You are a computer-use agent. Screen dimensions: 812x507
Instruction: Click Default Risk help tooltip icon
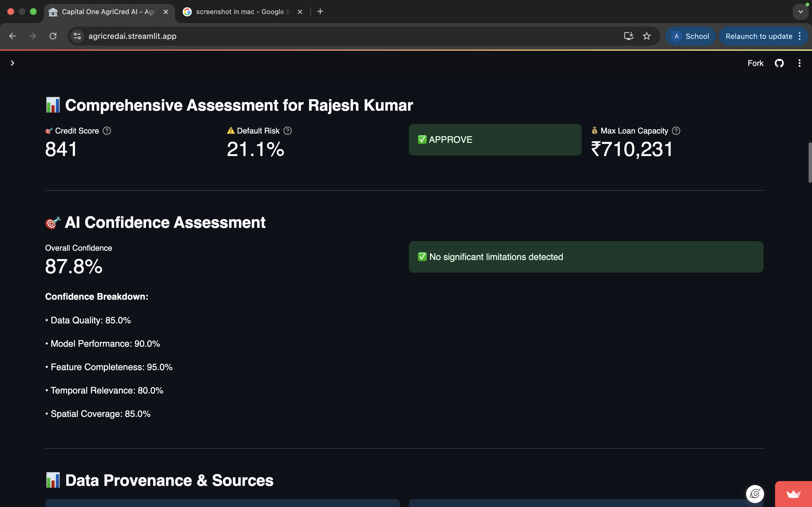click(288, 131)
